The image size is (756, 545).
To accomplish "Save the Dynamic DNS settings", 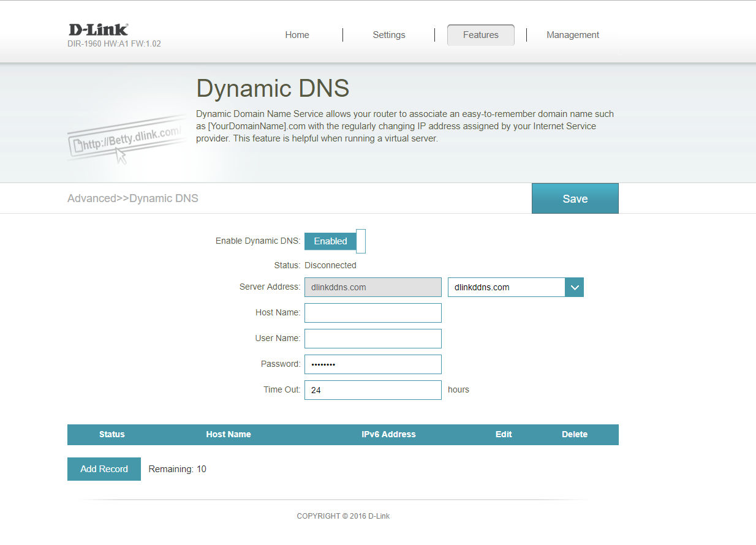I will 575,198.
